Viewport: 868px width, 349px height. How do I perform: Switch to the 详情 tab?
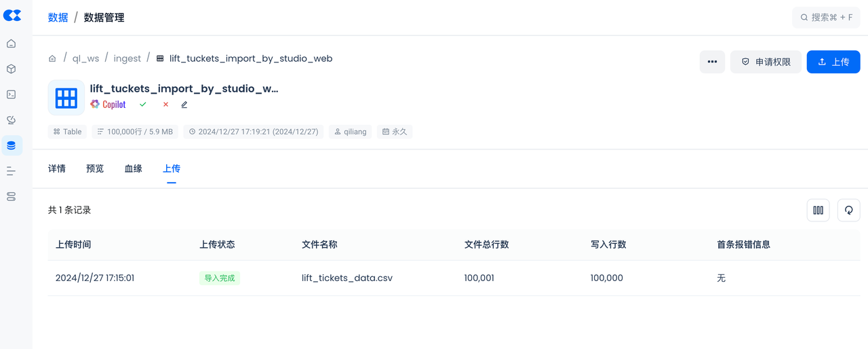(57, 168)
